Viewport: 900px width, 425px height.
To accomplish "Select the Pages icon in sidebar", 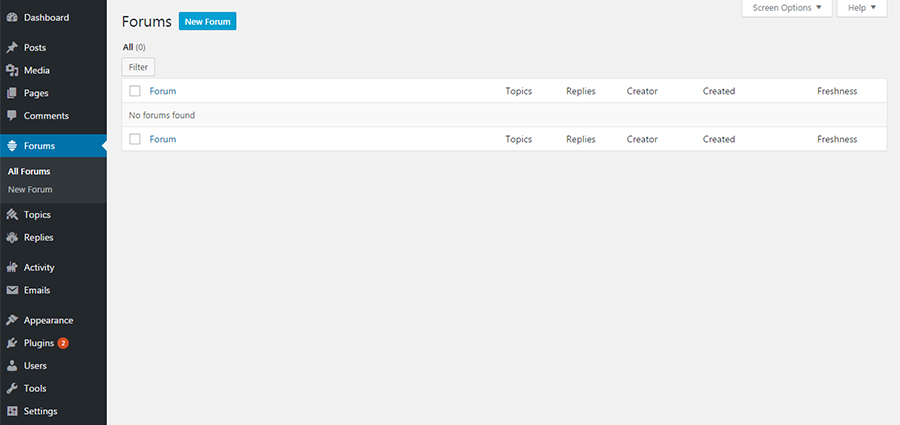I will pyautogui.click(x=12, y=93).
